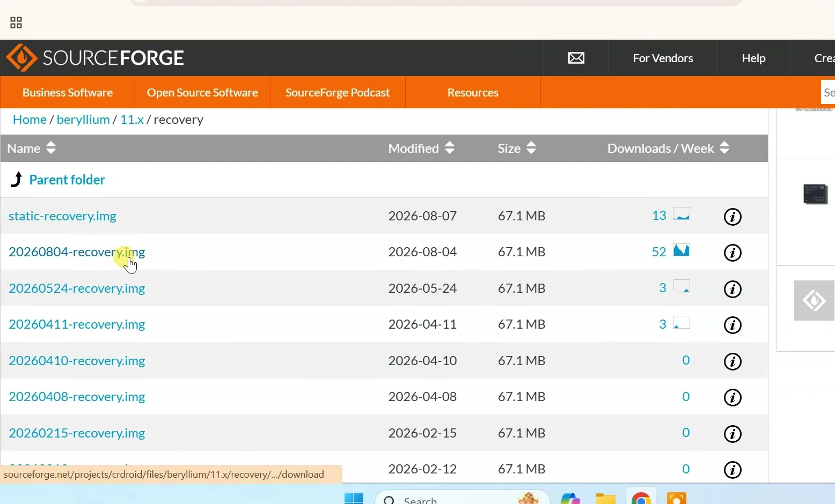The height and width of the screenshot is (504, 835).
Task: Open Copilot from the taskbar
Action: pos(570,499)
